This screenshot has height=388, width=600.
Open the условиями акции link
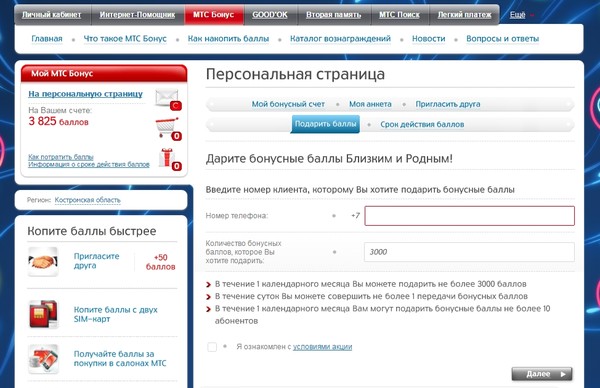click(322, 347)
